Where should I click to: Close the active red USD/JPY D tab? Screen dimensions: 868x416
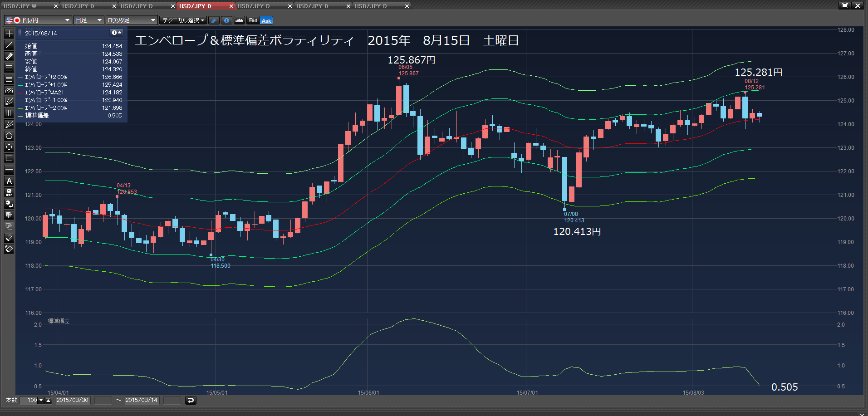click(231, 6)
